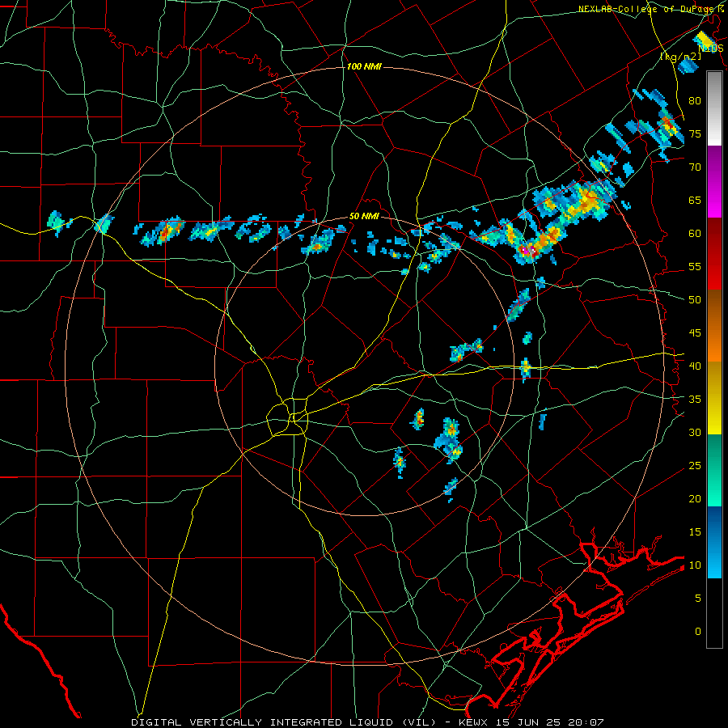This screenshot has height=728, width=728.
Task: Select the legend value 60
Action: (x=695, y=234)
